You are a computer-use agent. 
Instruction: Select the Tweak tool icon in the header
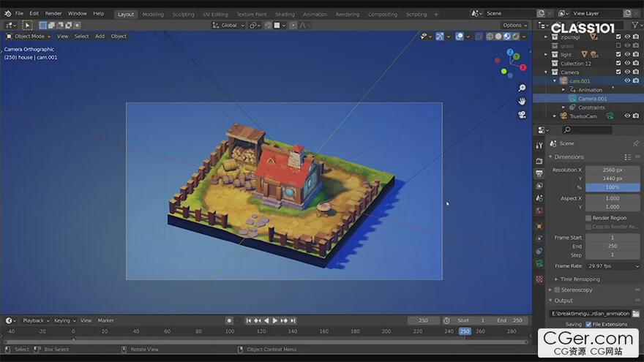27,25
